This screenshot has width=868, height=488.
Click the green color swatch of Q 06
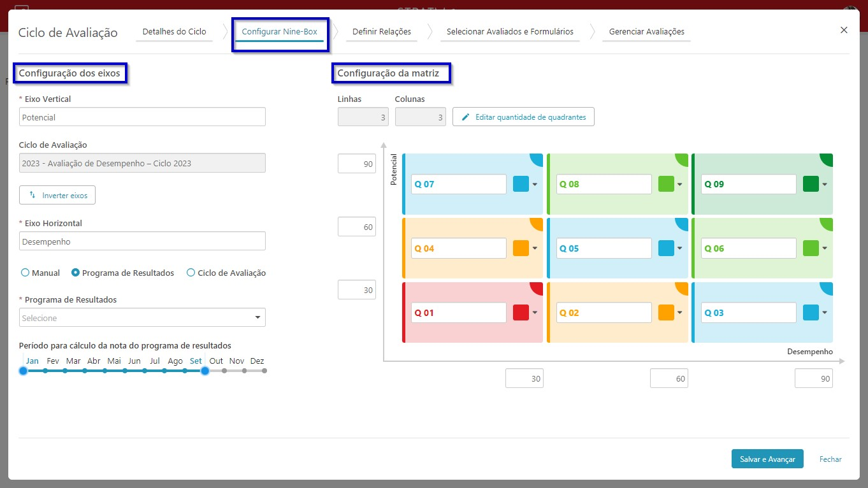(811, 248)
